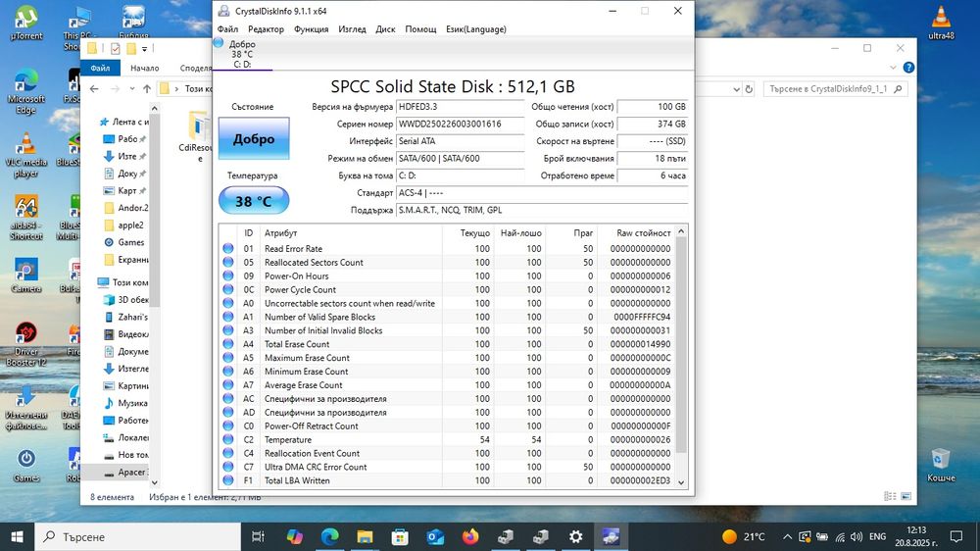The width and height of the screenshot is (980, 551).
Task: Open the Начало tab in File Explorer
Action: (144, 68)
